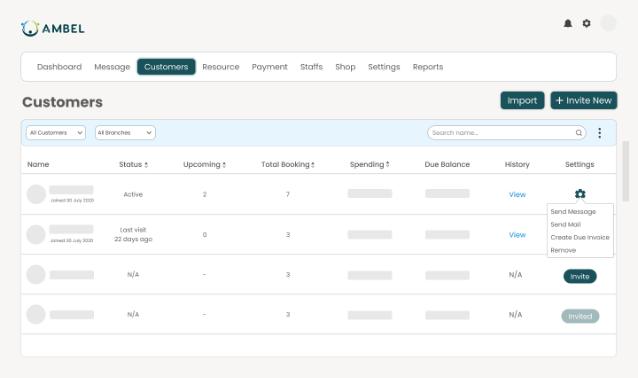Click the 'Last visit 22 days ago' status

pyautogui.click(x=133, y=234)
